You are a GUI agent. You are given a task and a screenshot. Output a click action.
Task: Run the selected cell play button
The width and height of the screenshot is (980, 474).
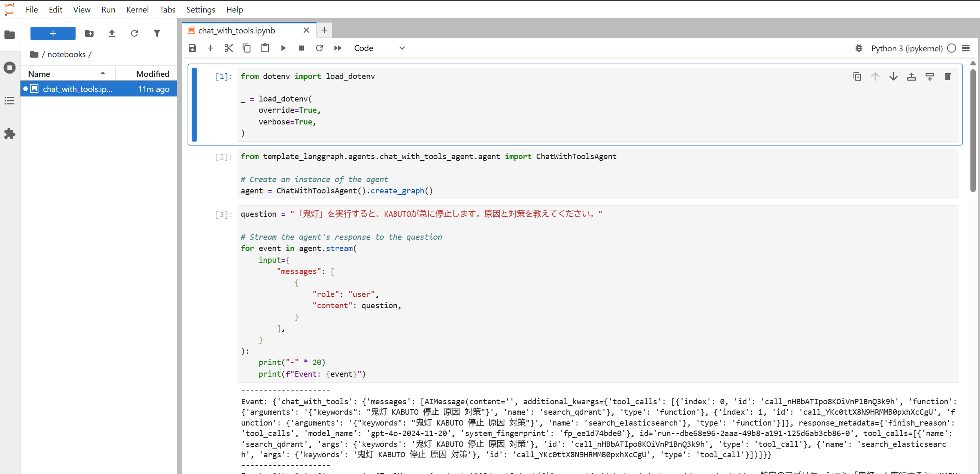click(x=284, y=48)
